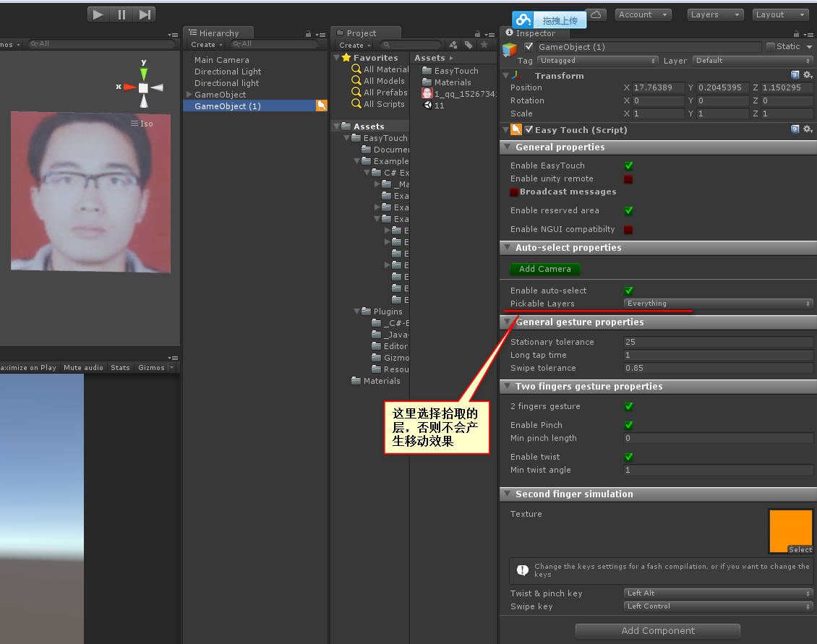
Task: Click All Materials favorite search
Action: click(380, 69)
